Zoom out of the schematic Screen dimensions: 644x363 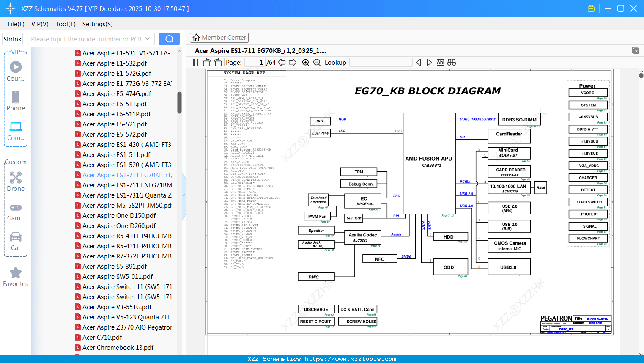coord(317,62)
